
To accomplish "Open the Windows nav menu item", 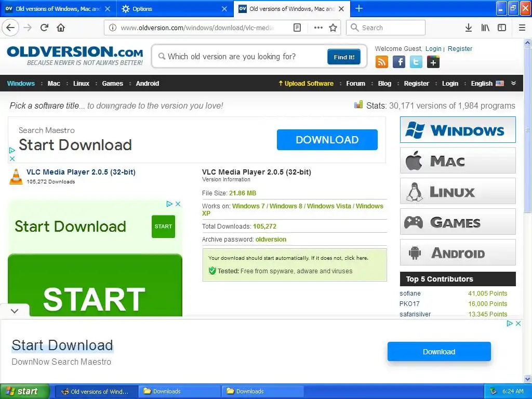I will pyautogui.click(x=21, y=84).
